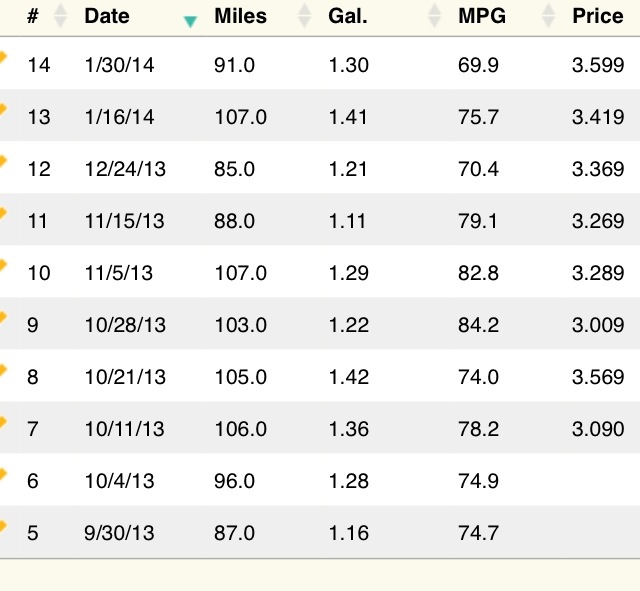Click the edit pencil icon for fill-up 11
This screenshot has height=591, width=640.
click(x=3, y=214)
